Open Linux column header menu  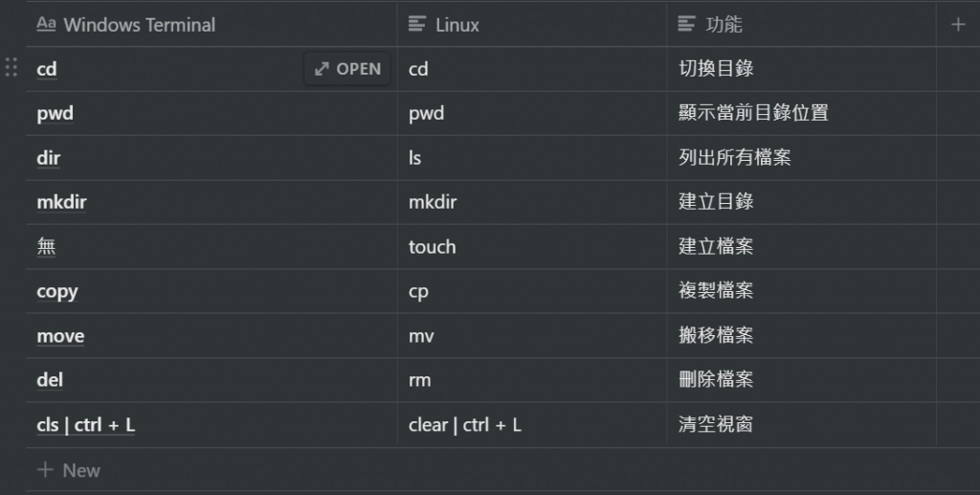coord(532,24)
